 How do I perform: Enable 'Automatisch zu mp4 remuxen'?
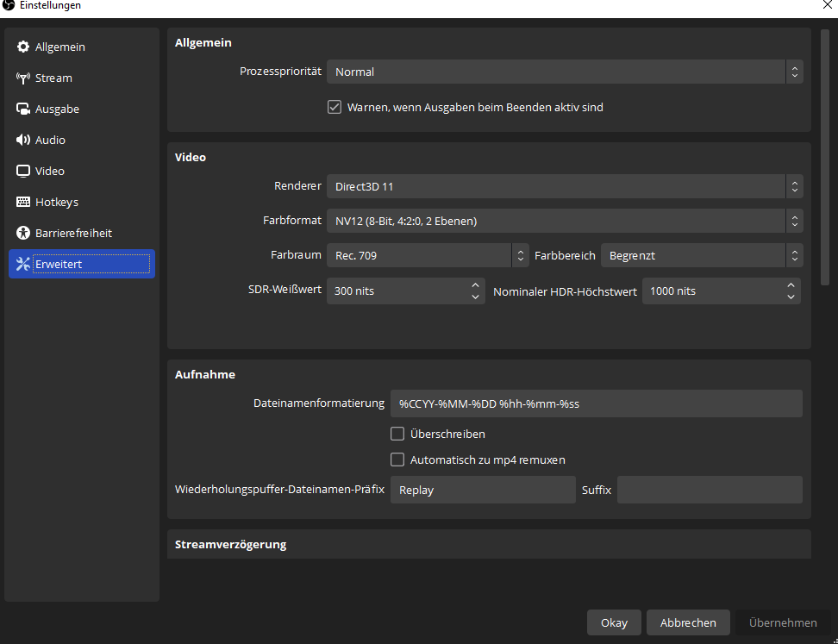pyautogui.click(x=397, y=460)
